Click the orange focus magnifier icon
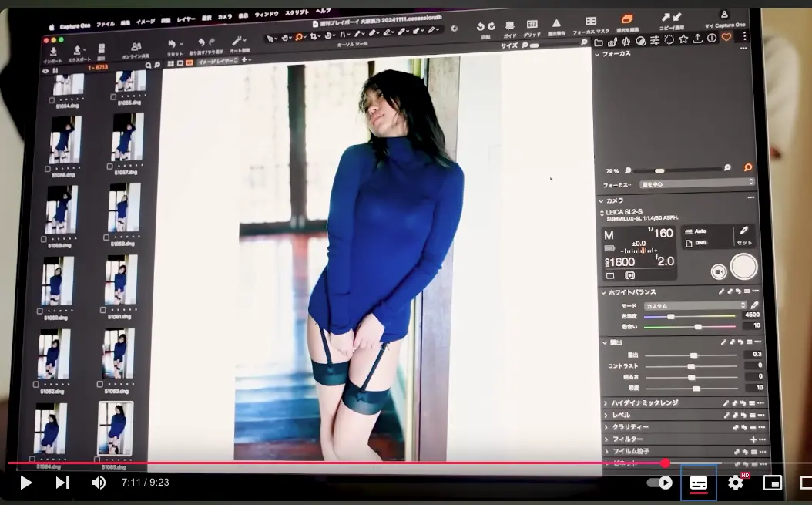812x505 pixels. click(x=748, y=167)
